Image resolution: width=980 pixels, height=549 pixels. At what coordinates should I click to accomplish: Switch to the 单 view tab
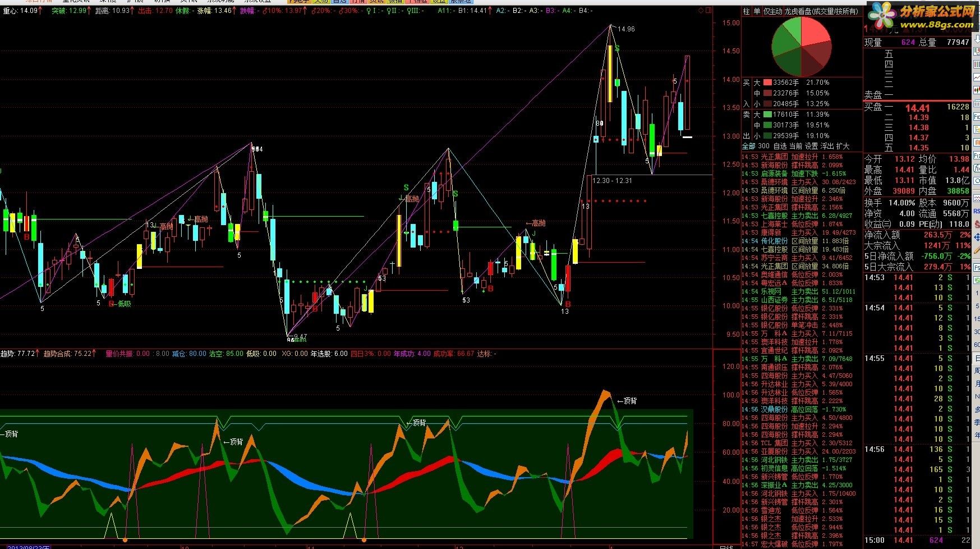click(757, 11)
